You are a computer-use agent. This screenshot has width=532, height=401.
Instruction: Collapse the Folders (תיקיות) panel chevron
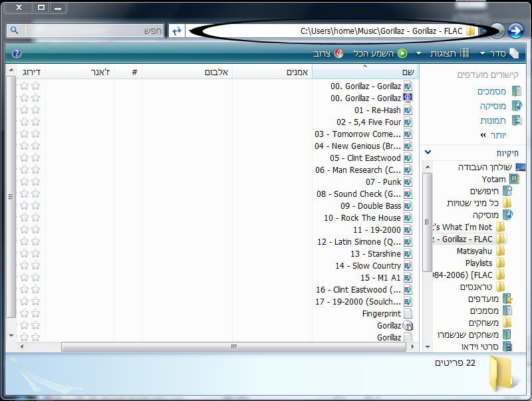point(427,153)
